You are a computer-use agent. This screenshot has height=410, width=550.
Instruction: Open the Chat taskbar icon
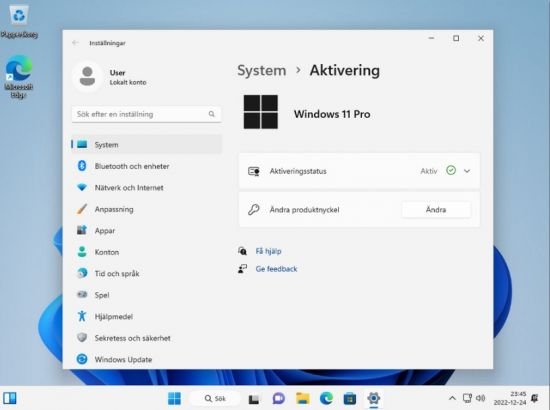pyautogui.click(x=279, y=398)
